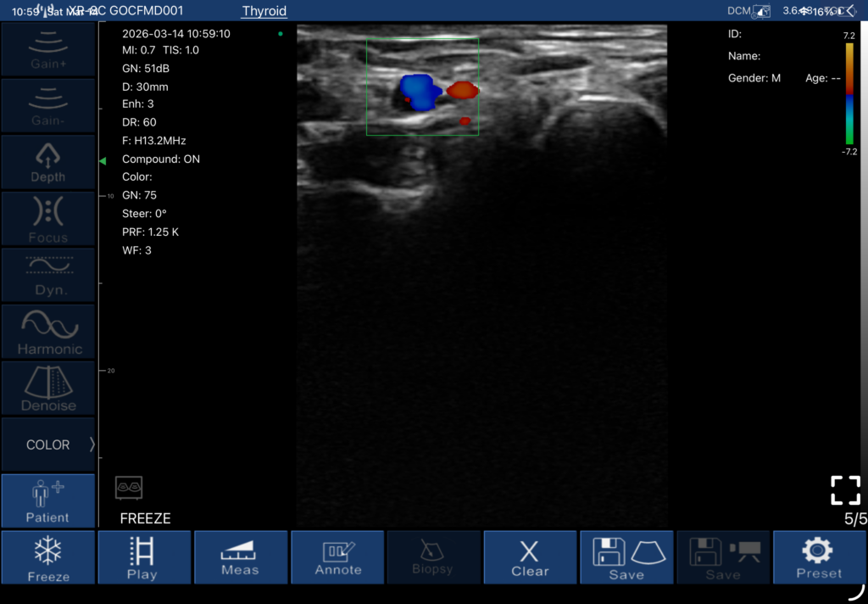
Task: Click the MI: 0.7 TIS: 1.0 readout
Action: coord(160,50)
